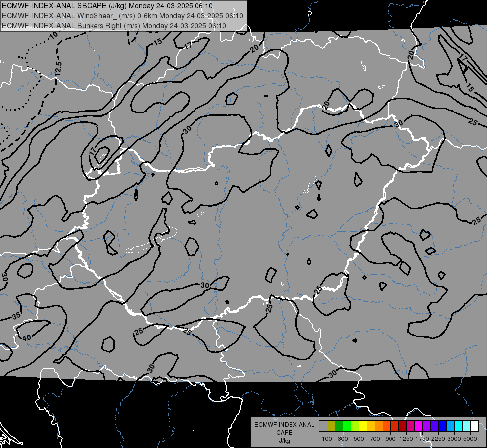
Task: Select the pure blue swatch right of 2250
Action: (x=443, y=426)
